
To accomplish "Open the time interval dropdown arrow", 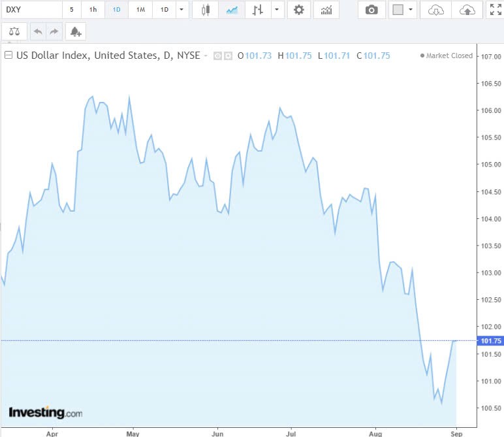I will click(x=182, y=10).
